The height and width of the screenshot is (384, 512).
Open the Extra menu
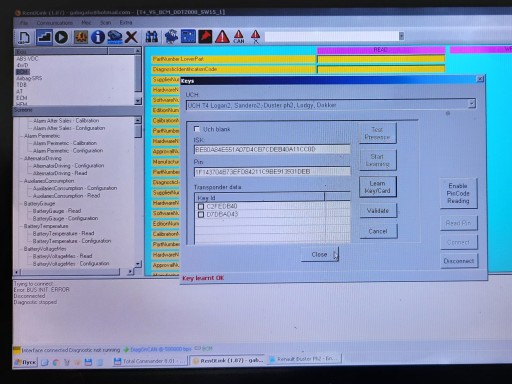pyautogui.click(x=126, y=23)
